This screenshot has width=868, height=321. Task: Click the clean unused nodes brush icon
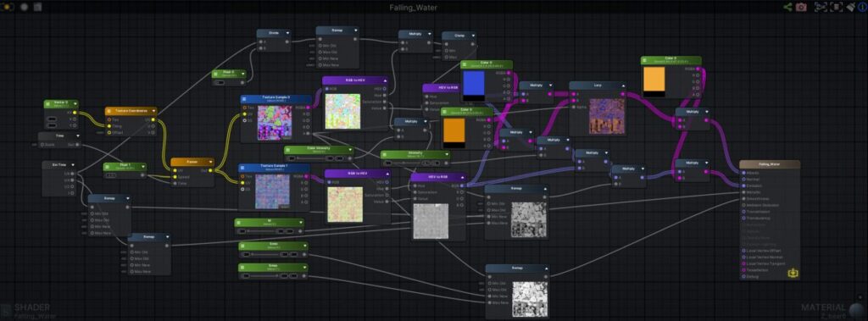(850, 7)
